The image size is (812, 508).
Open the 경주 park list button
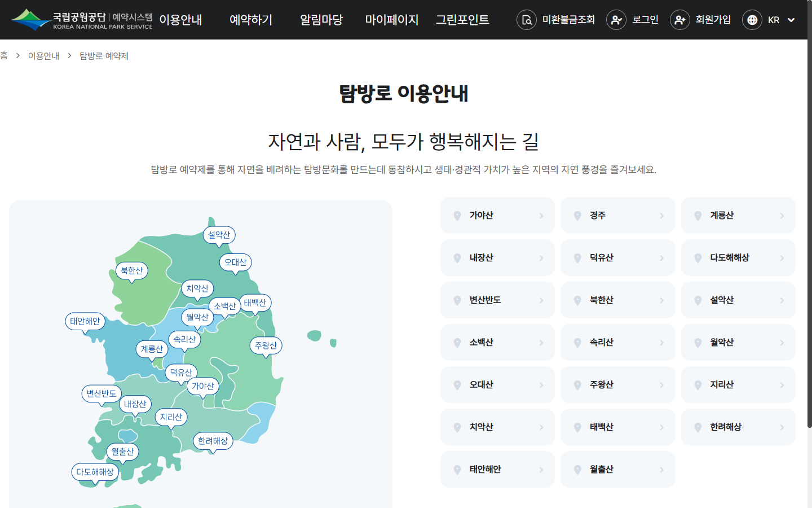[617, 215]
